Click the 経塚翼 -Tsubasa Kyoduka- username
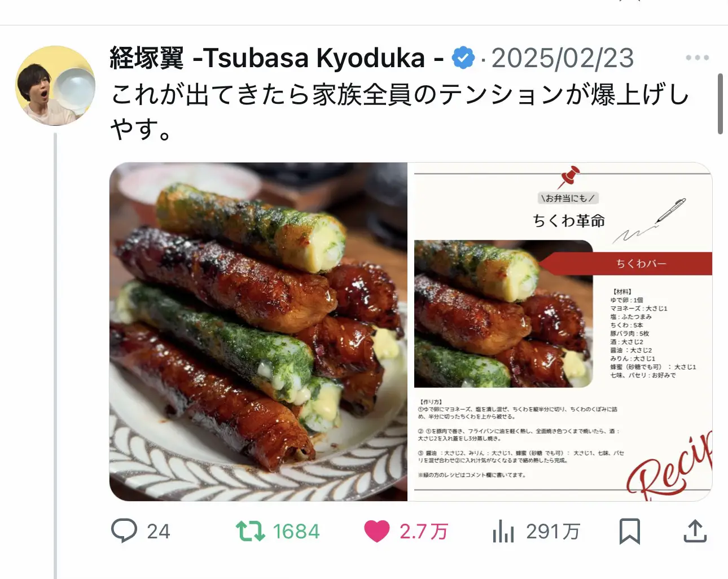Screen dimensions: 728x579 tap(277, 58)
